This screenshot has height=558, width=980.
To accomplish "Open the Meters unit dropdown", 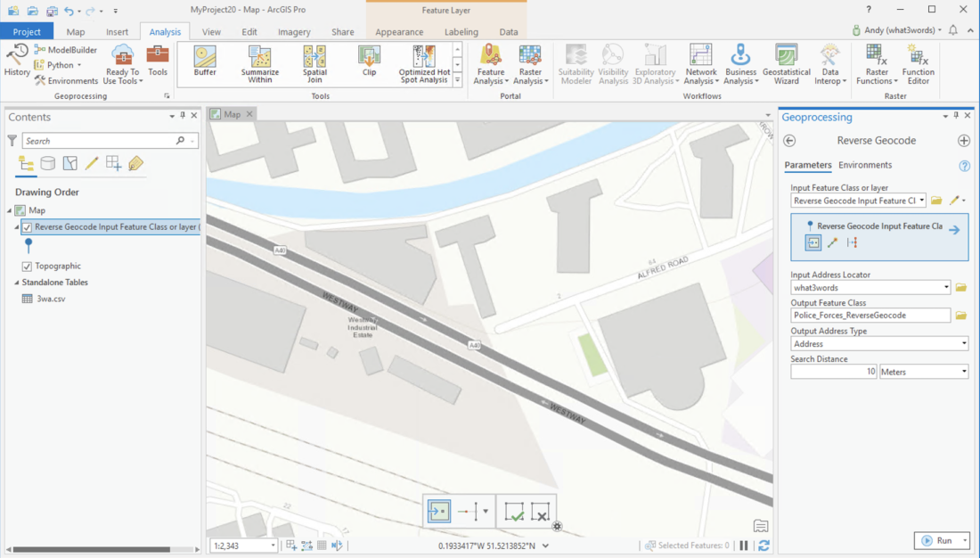I will click(963, 372).
